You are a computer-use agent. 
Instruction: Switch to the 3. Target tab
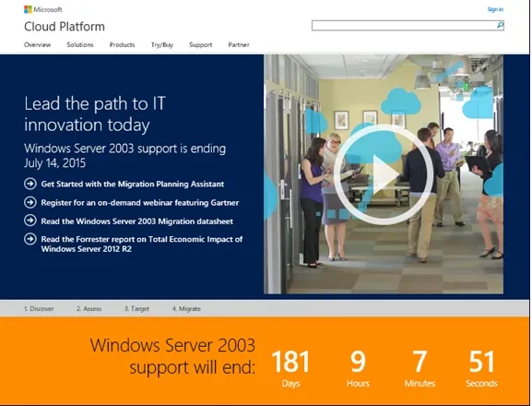click(136, 308)
